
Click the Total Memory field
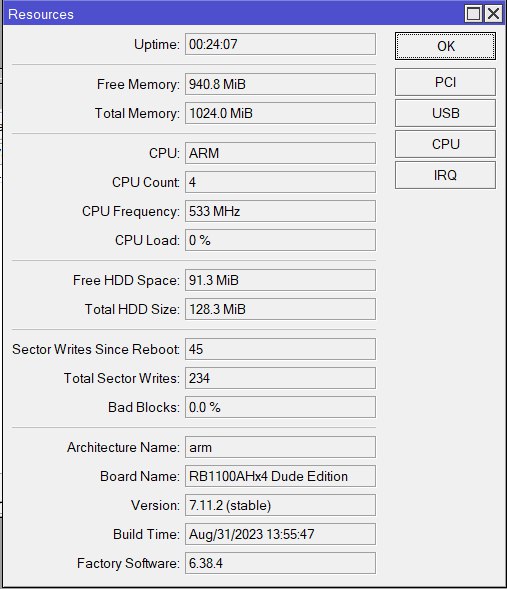coord(280,113)
